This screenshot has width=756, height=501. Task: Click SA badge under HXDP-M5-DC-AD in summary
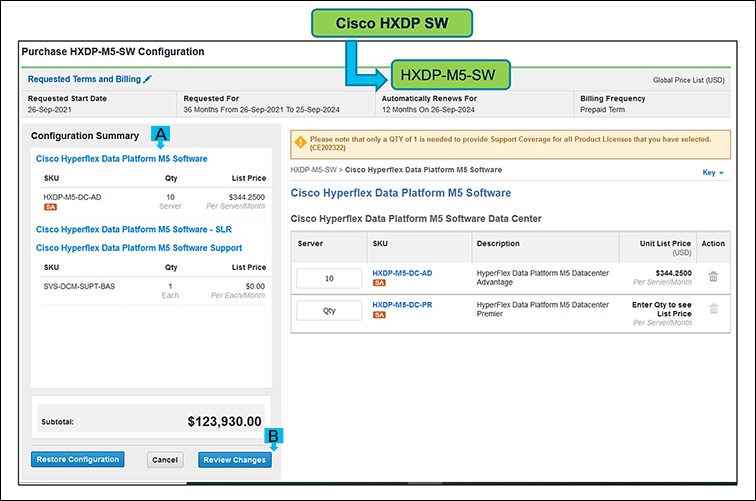point(51,207)
